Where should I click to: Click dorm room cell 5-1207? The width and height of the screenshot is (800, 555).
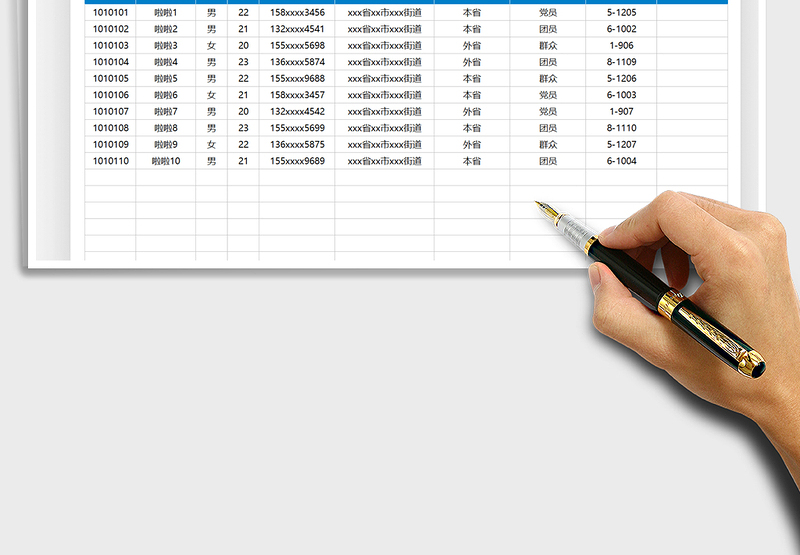pos(621,144)
